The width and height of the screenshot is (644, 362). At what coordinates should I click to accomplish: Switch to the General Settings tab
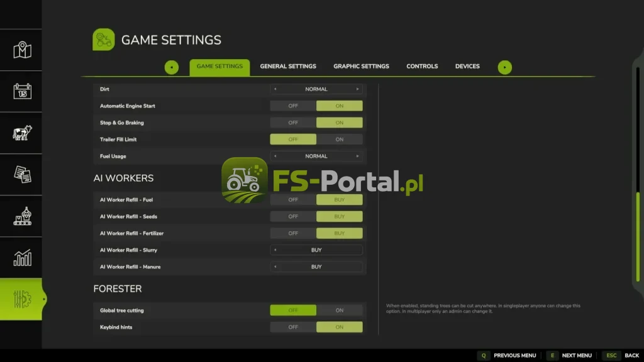pyautogui.click(x=288, y=67)
